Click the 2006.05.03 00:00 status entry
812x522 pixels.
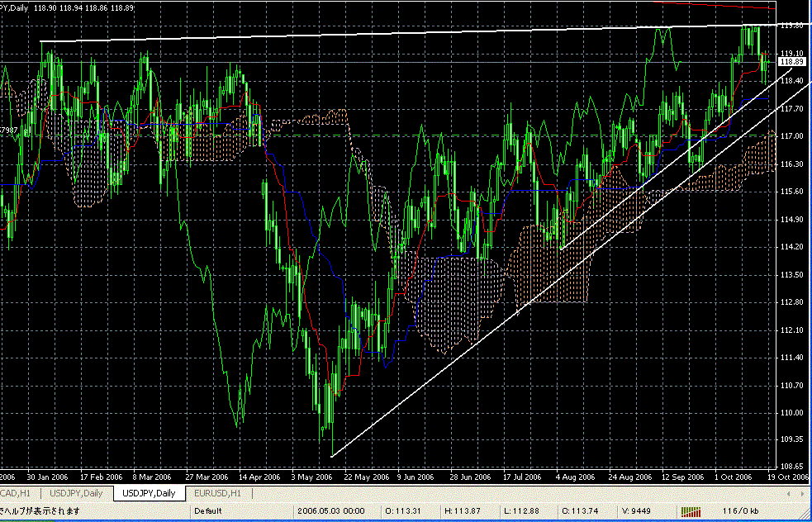331,511
